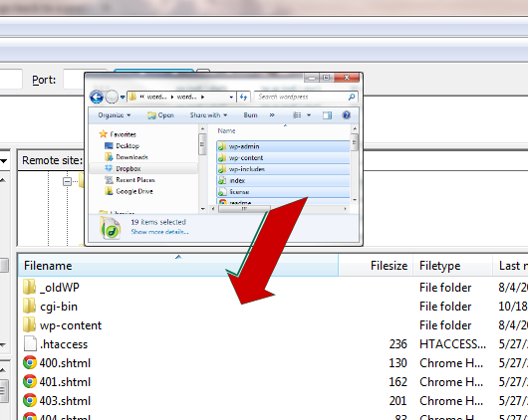Click the change view icon in Explorer toolbar
This screenshot has width=528, height=420.
(x=297, y=115)
